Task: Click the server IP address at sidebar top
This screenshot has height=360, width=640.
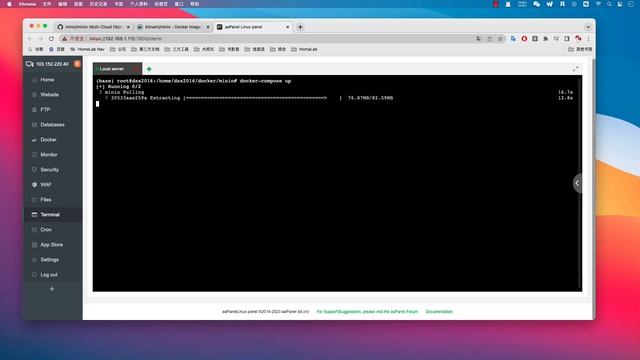Action: 52,64
